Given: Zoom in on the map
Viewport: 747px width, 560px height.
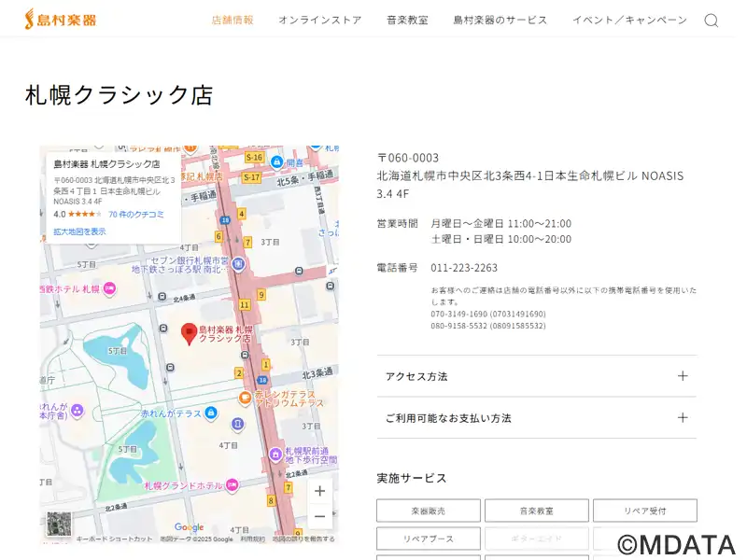Looking at the screenshot, I should (x=319, y=491).
